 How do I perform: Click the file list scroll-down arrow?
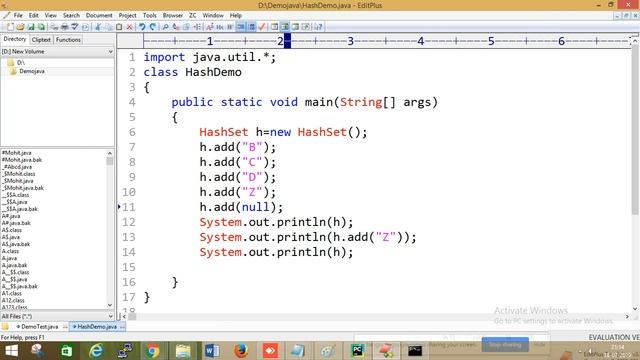click(110, 305)
